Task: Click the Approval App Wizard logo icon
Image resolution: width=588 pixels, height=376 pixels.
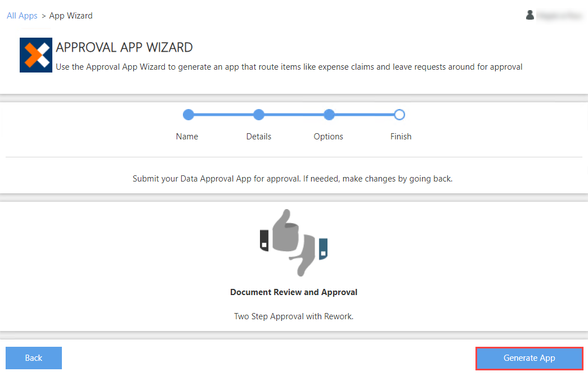Action: [36, 55]
